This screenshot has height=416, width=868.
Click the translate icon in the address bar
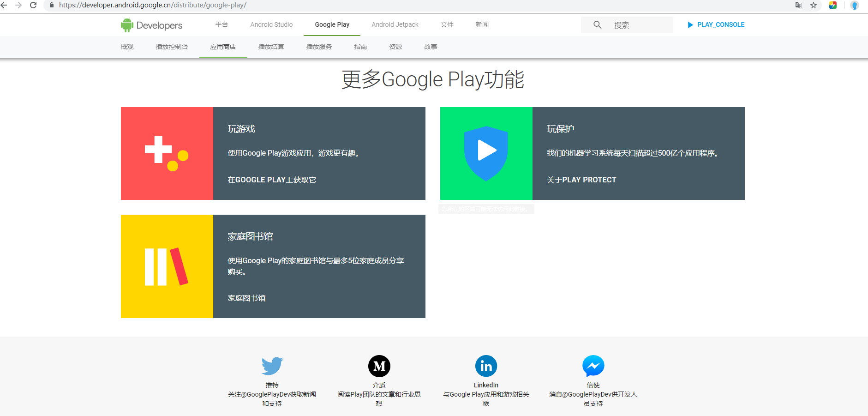799,6
